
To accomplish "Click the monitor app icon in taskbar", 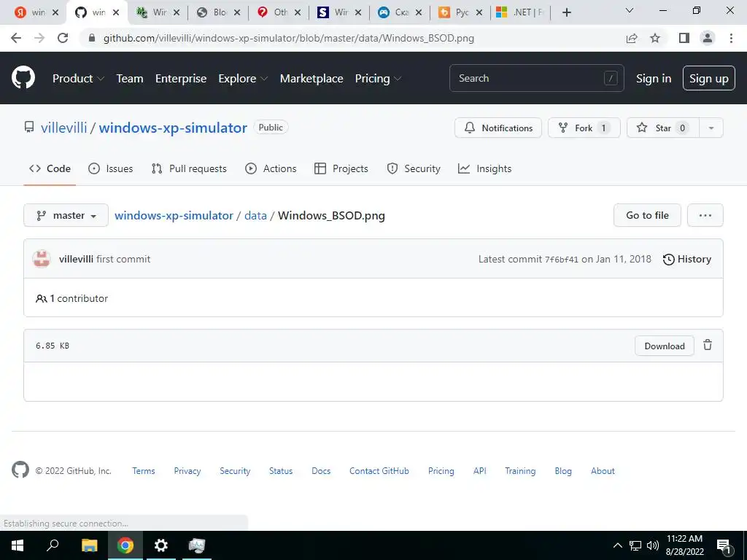I will [197, 545].
